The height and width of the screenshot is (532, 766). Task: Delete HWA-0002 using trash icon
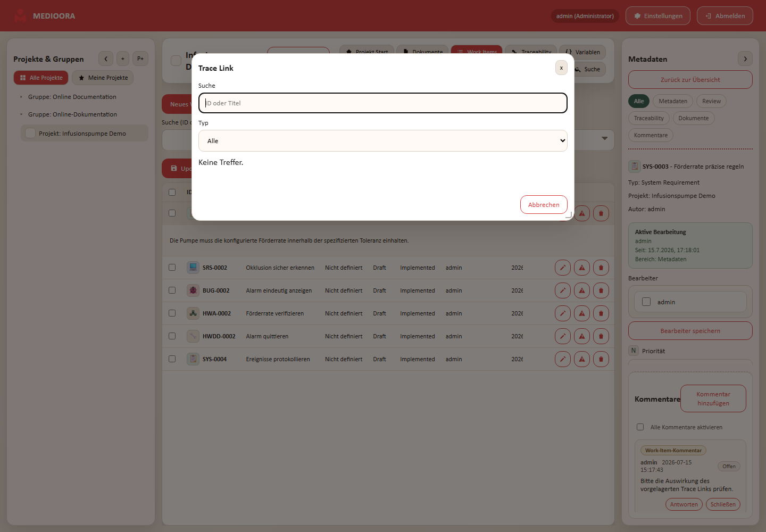pos(601,313)
